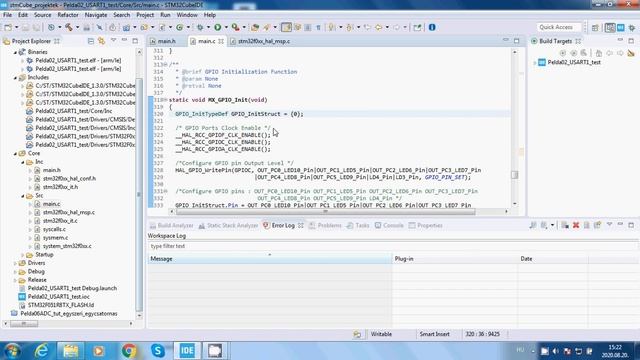The width and height of the screenshot is (640, 360).
Task: Open the Project menu
Action: (x=145, y=15)
